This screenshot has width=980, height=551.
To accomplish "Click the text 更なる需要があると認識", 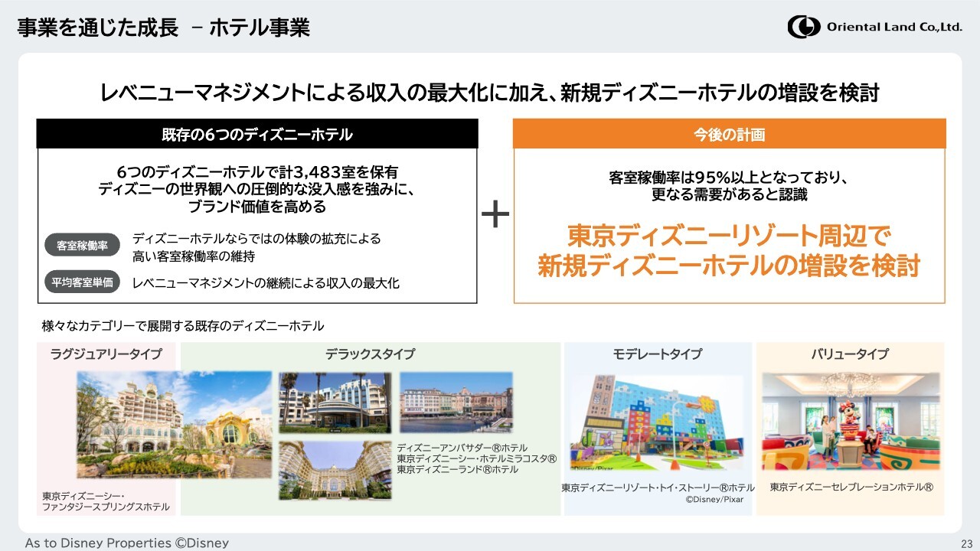I will pyautogui.click(x=729, y=194).
